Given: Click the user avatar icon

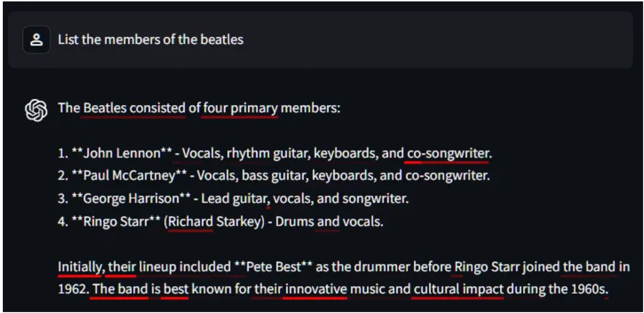Looking at the screenshot, I should pos(36,40).
